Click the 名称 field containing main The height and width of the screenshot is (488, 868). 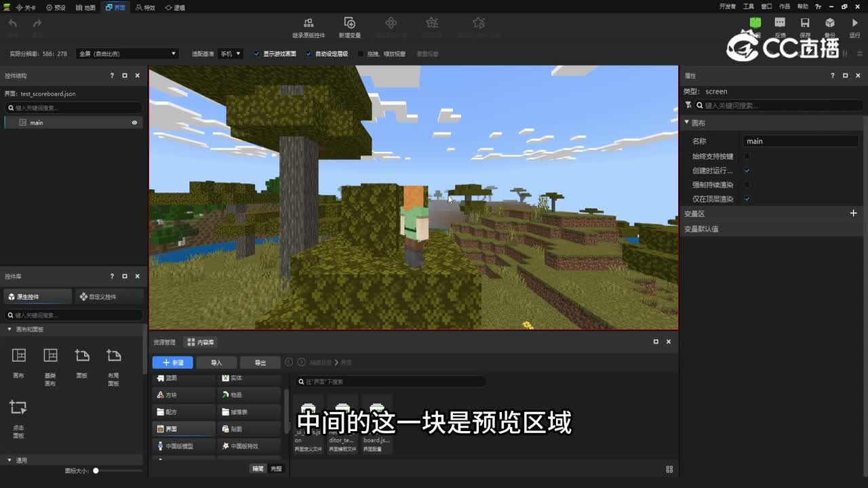tap(801, 141)
